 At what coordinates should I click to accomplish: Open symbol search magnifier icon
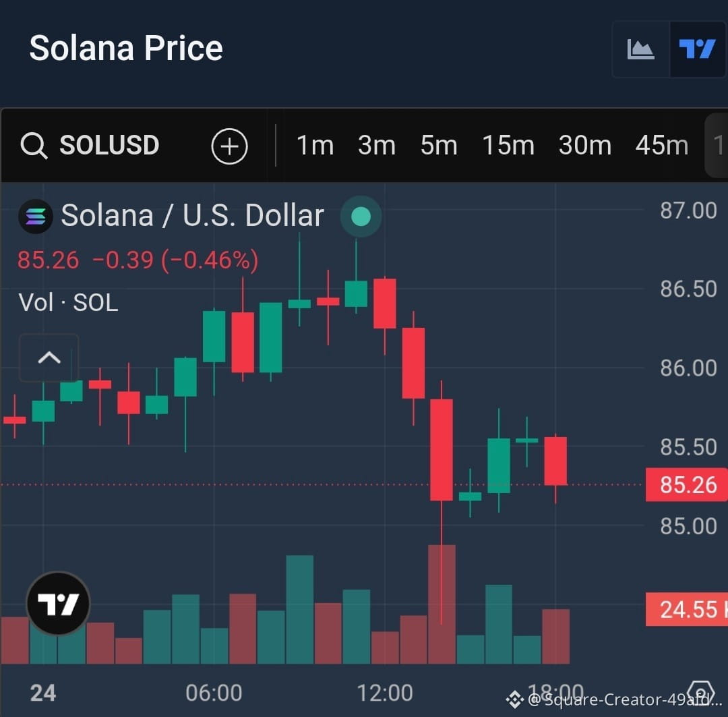[x=34, y=146]
